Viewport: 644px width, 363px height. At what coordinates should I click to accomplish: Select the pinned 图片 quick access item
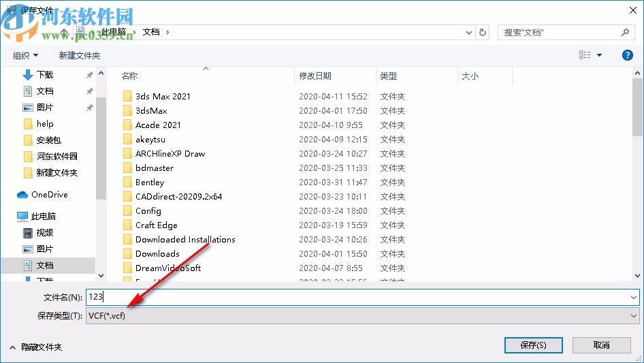pos(45,108)
